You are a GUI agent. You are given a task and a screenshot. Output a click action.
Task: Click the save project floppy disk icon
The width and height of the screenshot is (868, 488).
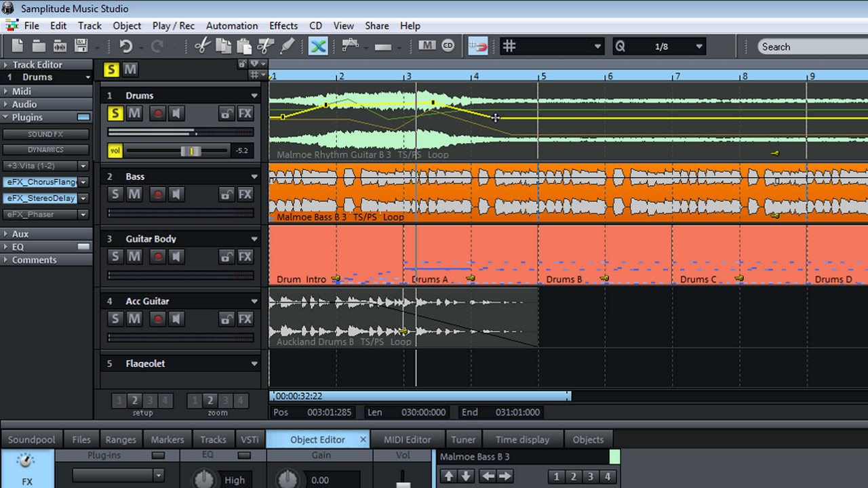point(81,46)
